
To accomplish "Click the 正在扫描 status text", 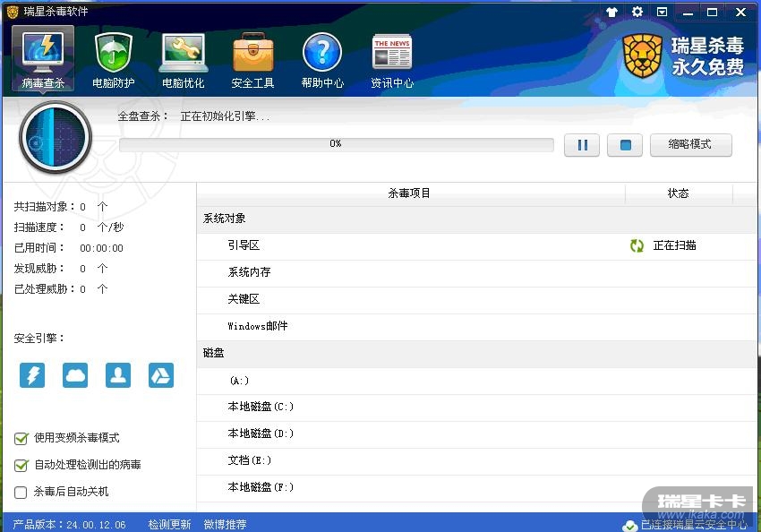I will coord(675,245).
